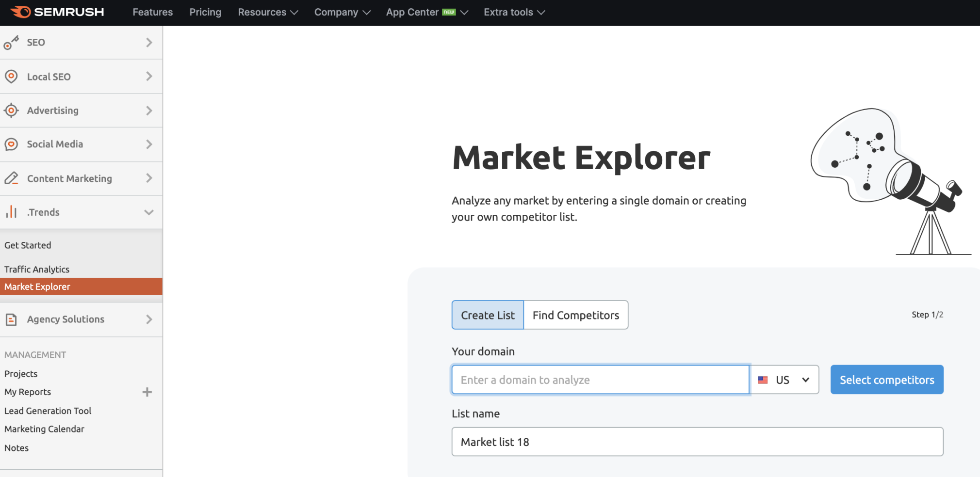This screenshot has width=980, height=477.
Task: Switch to the Find Competitors tab
Action: click(576, 315)
